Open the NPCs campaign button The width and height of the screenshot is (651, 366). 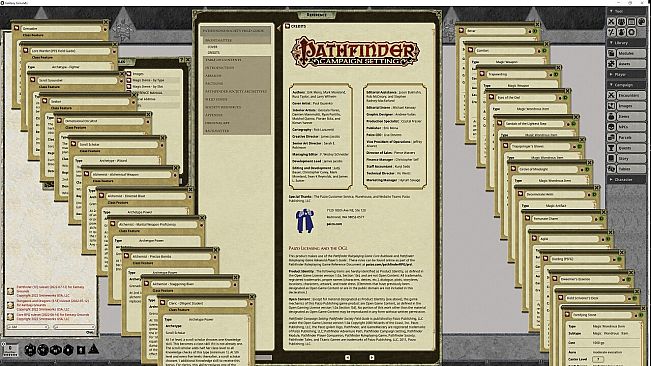(631, 127)
